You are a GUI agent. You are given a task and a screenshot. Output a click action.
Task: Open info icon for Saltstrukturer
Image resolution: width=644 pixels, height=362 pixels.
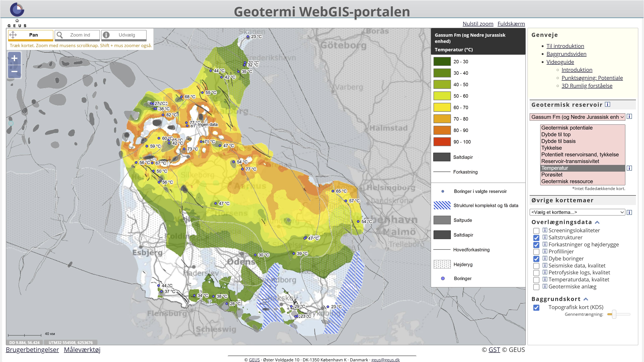coord(545,237)
